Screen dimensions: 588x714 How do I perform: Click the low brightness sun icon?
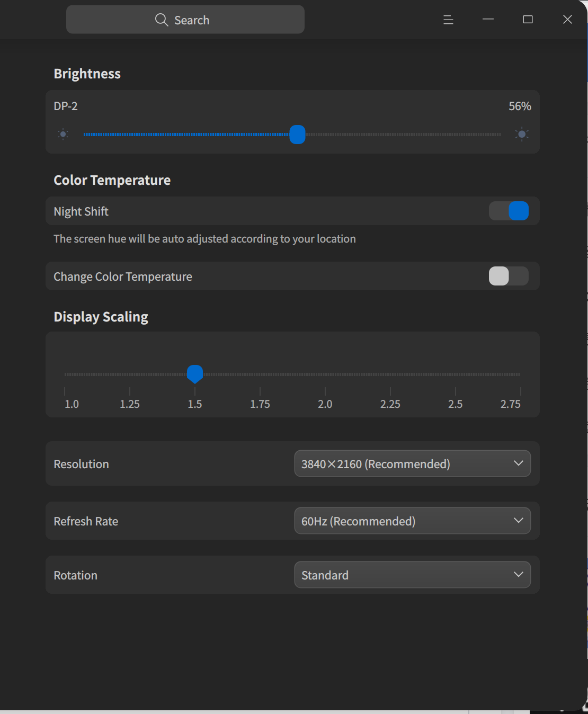(x=63, y=134)
